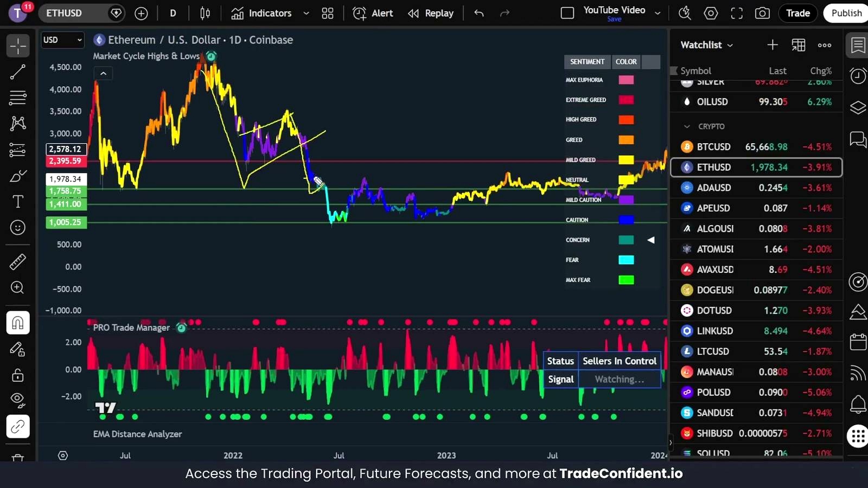This screenshot has width=868, height=488.
Task: Open the notifications bell panel
Action: tap(858, 404)
